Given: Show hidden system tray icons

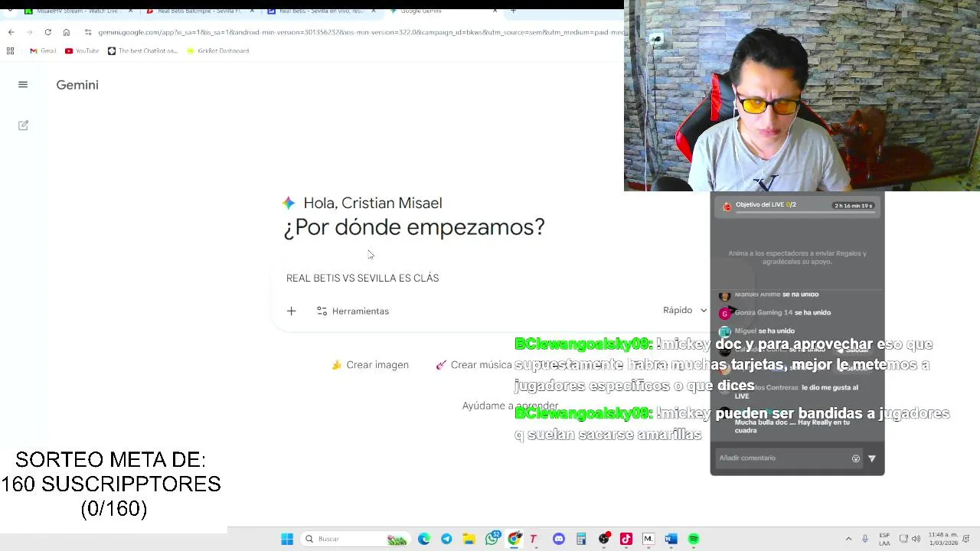Looking at the screenshot, I should (848, 539).
